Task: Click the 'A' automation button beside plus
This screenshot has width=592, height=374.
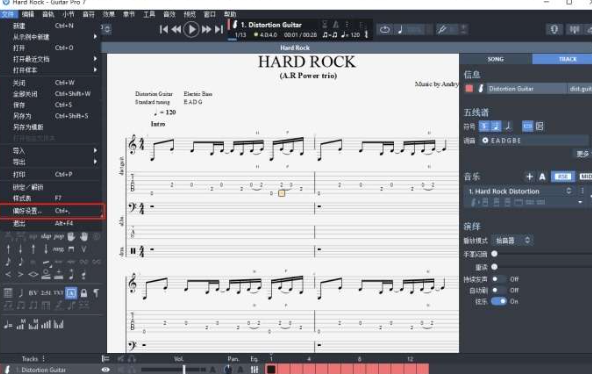Action: click(542, 176)
